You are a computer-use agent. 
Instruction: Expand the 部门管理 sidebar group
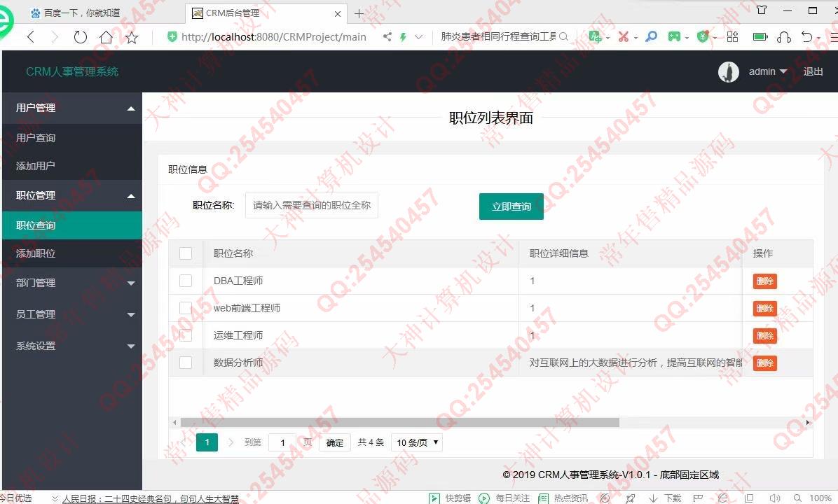click(x=72, y=283)
